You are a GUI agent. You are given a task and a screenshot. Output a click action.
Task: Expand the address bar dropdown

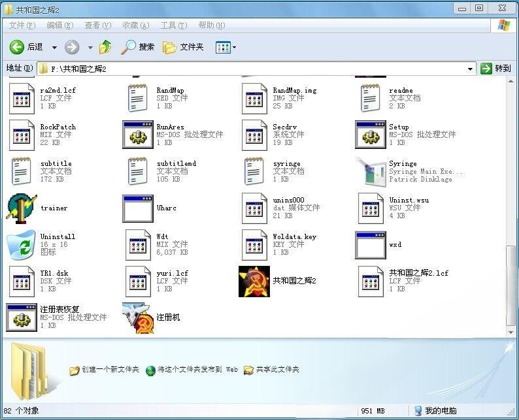tap(470, 69)
